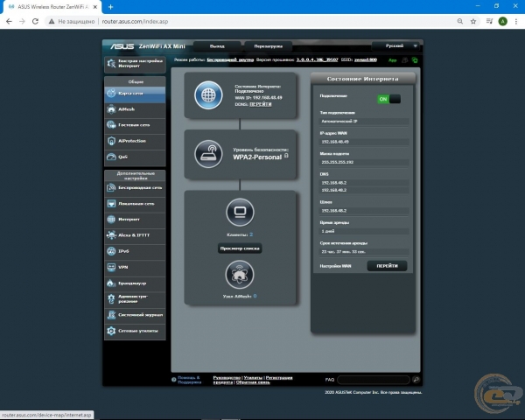This screenshot has width=525, height=420.
Task: Open the Internet (WAN) sidebar entry
Action: pyautogui.click(x=135, y=220)
